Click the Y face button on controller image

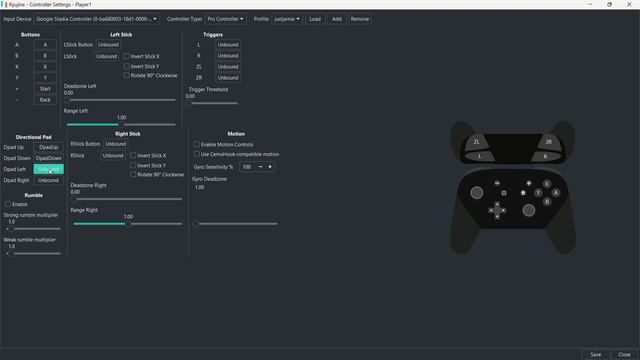click(538, 193)
